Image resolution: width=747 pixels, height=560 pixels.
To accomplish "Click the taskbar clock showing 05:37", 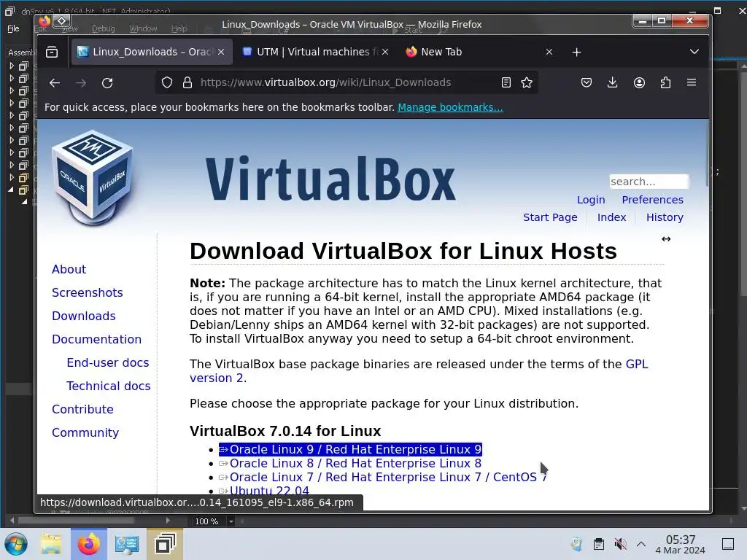I will 681,544.
